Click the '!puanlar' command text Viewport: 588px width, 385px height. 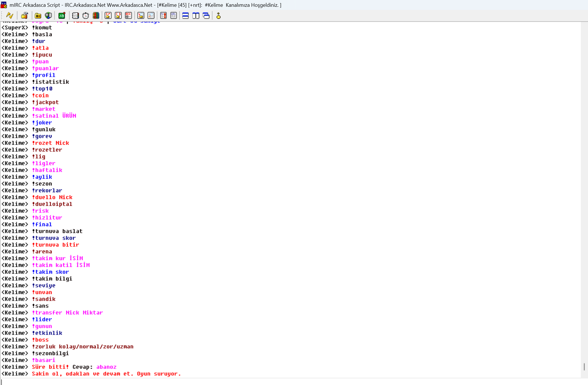pyautogui.click(x=45, y=68)
